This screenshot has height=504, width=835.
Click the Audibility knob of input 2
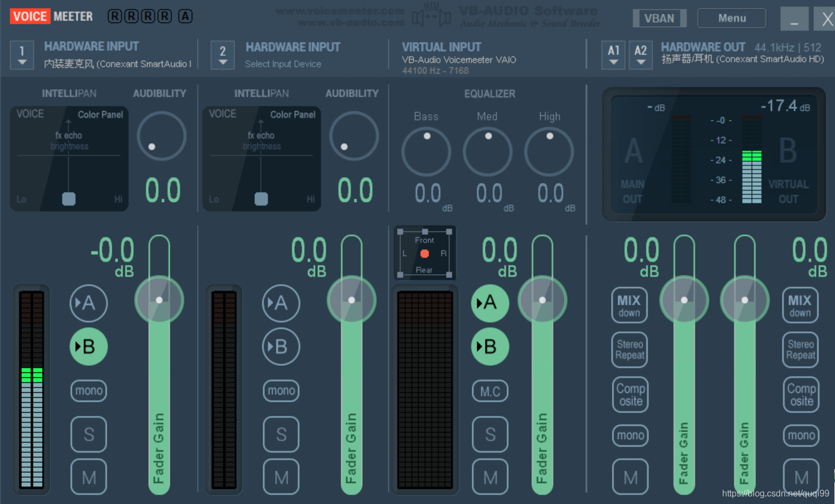point(354,136)
